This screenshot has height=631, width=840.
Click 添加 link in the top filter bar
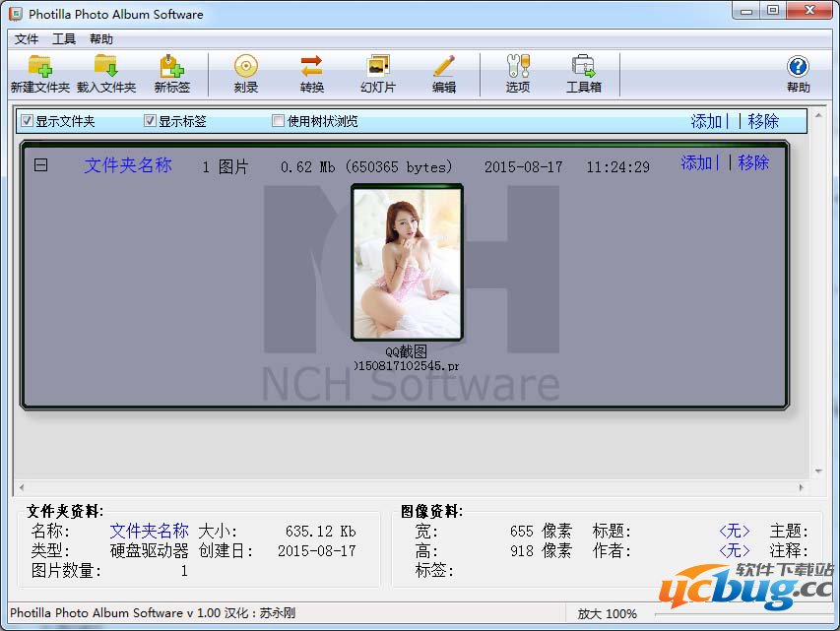click(x=706, y=121)
